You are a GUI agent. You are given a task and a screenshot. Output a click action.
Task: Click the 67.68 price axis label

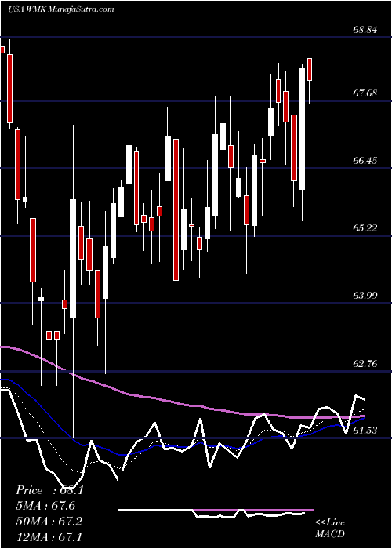click(x=365, y=93)
